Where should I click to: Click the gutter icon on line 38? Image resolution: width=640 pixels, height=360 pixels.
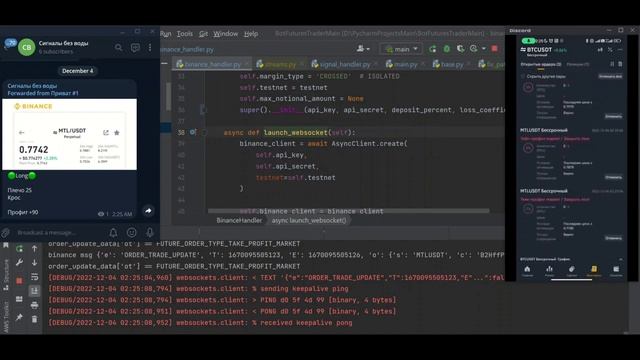pyautogui.click(x=193, y=132)
